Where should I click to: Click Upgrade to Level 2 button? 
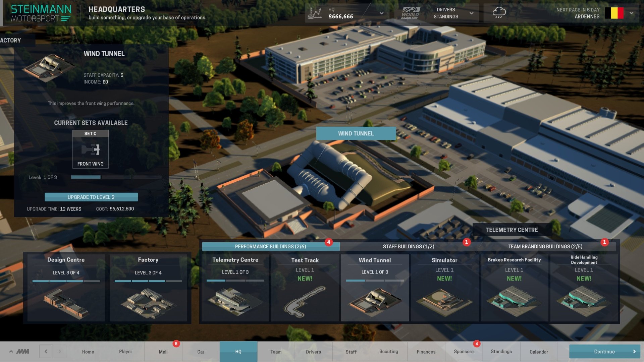[x=91, y=197]
